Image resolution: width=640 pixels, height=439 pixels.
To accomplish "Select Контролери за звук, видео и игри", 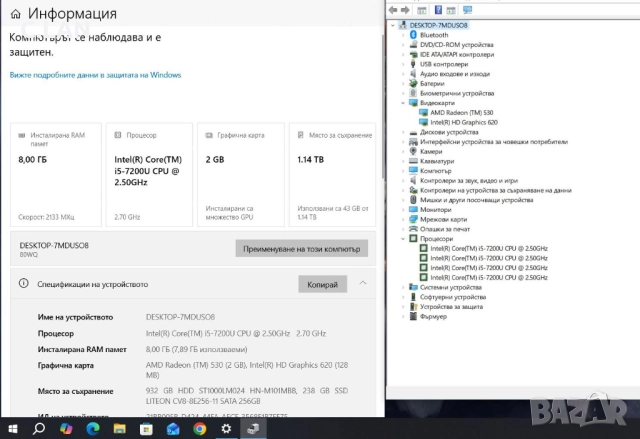I will [469, 181].
